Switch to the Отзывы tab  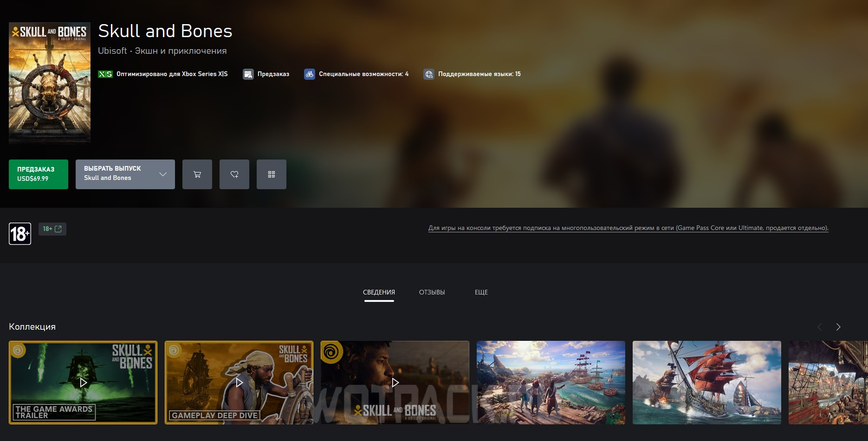tap(432, 292)
